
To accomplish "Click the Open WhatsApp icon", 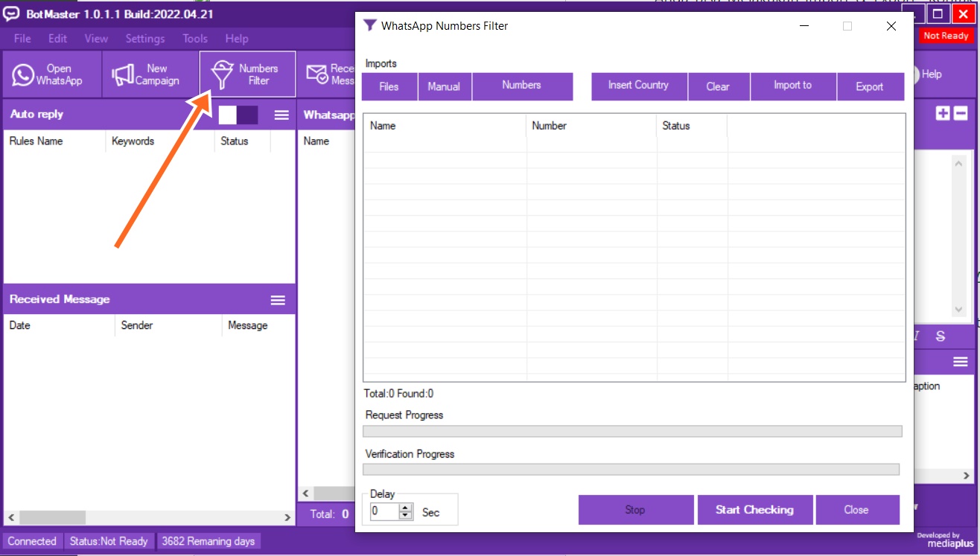I will (23, 74).
